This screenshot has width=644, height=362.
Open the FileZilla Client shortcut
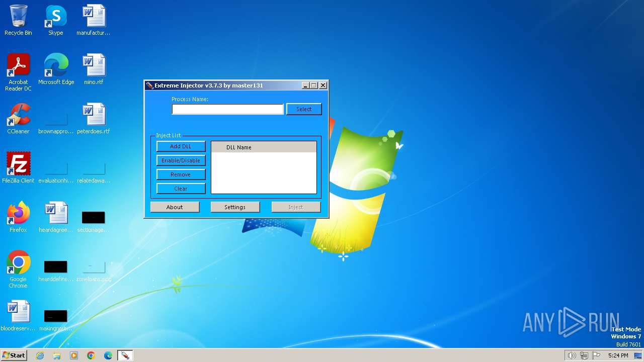click(x=18, y=168)
